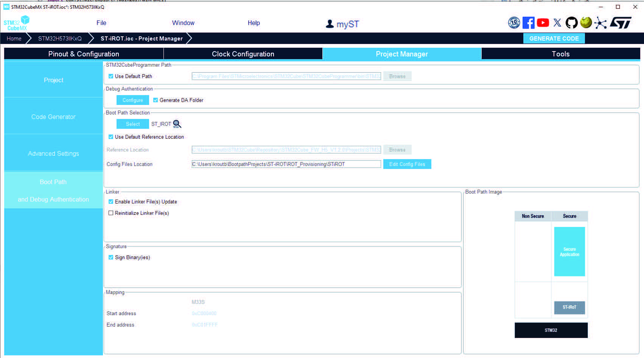This screenshot has height=358, width=644.
Task: Open the File menu
Action: (x=101, y=23)
